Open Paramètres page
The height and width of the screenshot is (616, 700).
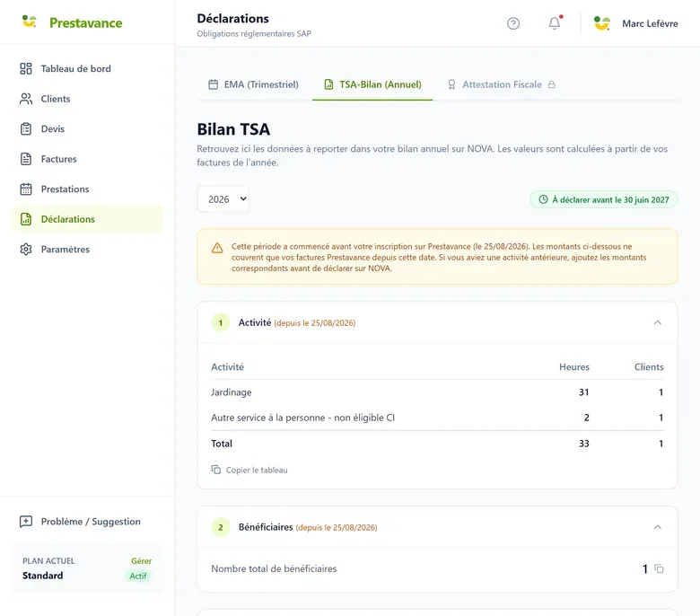click(87, 250)
